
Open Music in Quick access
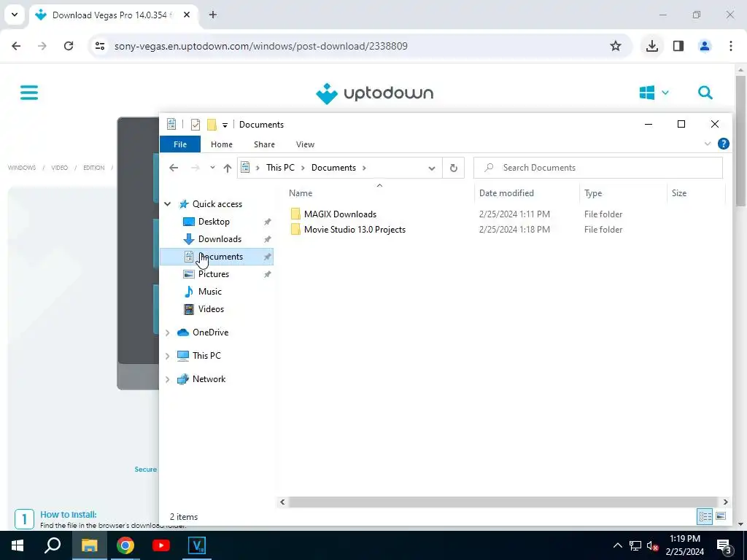(209, 292)
